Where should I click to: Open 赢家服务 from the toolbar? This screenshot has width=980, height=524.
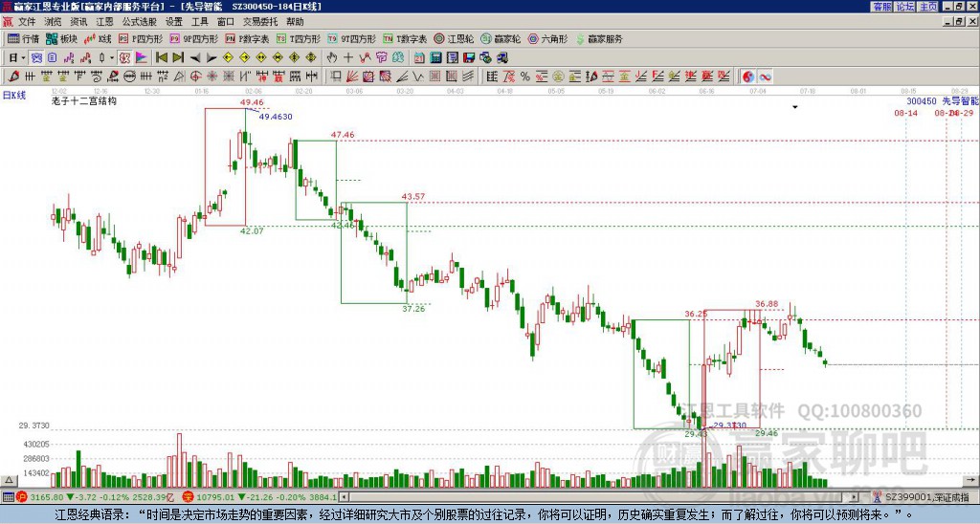pyautogui.click(x=599, y=38)
